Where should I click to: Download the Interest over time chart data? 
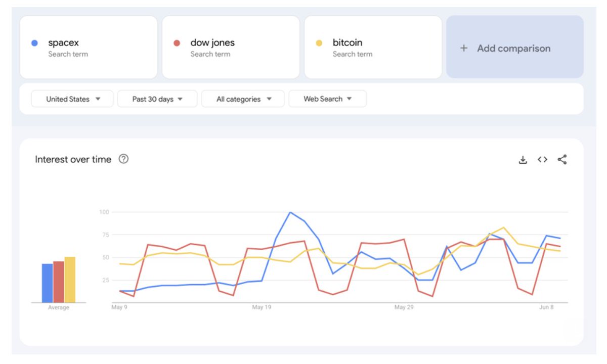coord(523,160)
